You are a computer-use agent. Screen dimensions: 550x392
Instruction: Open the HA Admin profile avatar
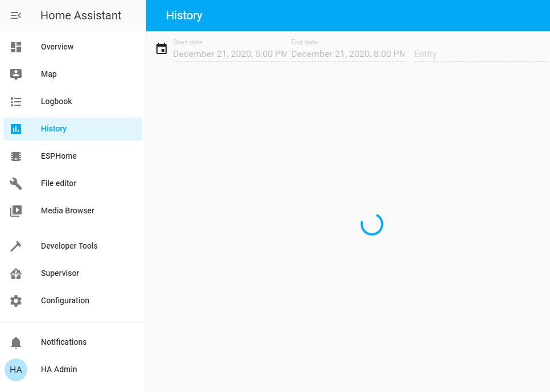pos(16,369)
